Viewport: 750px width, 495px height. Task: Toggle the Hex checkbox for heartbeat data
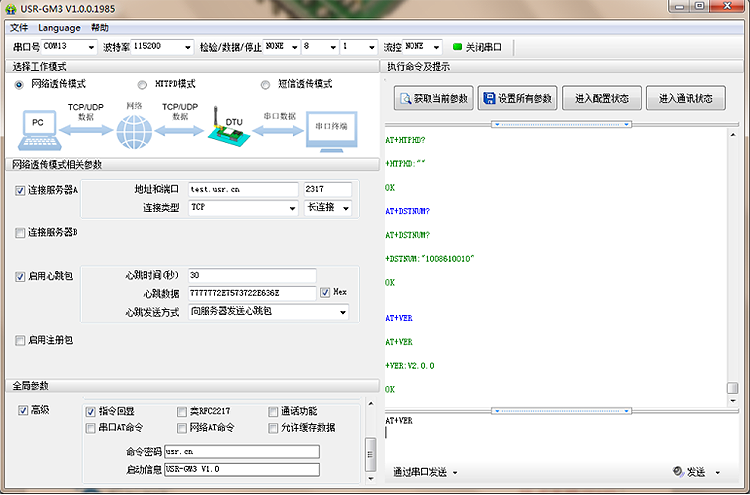325,293
